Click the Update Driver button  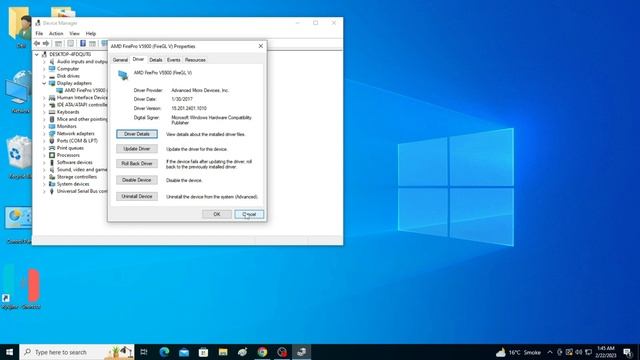point(137,149)
